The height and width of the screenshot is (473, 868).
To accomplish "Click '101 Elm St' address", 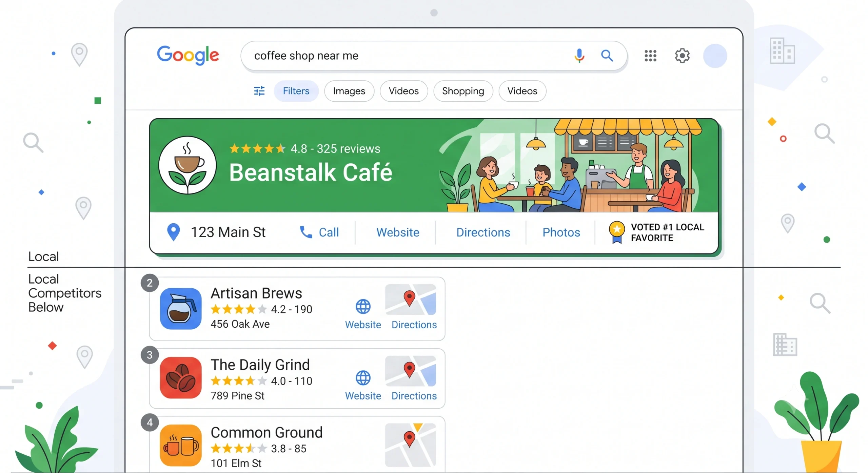I will click(x=236, y=463).
